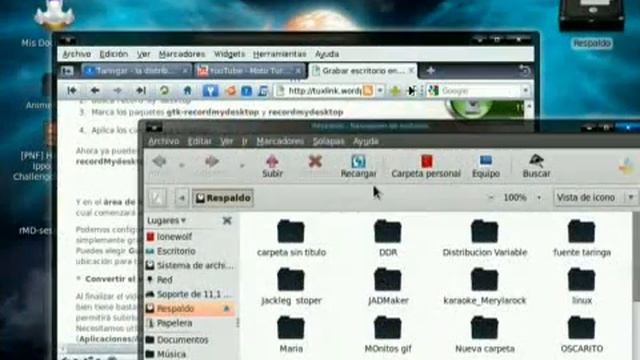Screen dimensions: 640x360
Task: Zoom in with the plus button
Action: pos(539,198)
